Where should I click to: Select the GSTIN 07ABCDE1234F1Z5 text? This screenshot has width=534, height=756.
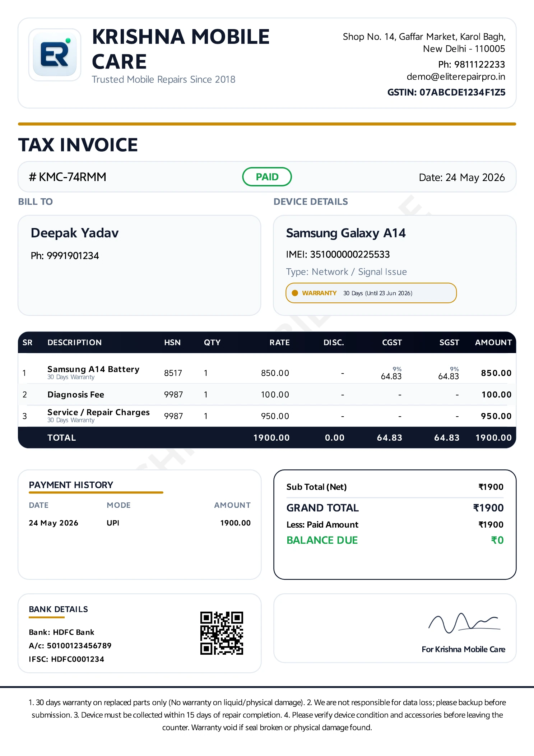[446, 92]
